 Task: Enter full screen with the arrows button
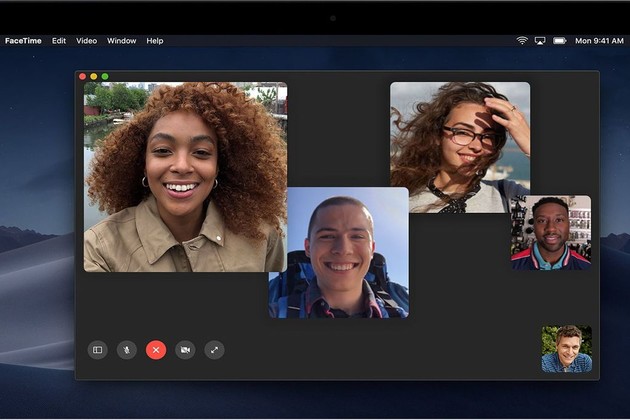coord(214,350)
